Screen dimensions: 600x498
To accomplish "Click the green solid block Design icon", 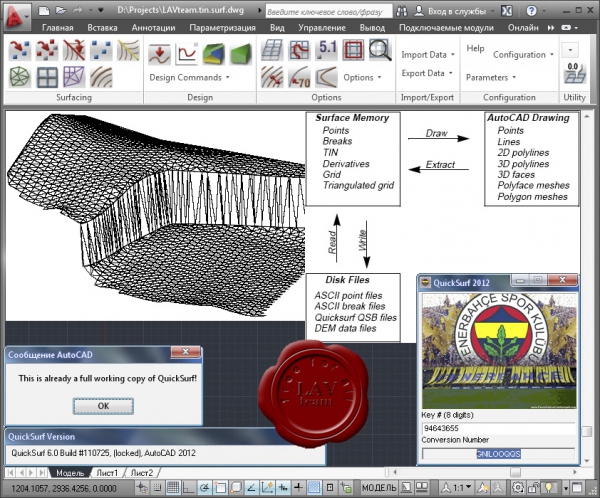I will [241, 53].
